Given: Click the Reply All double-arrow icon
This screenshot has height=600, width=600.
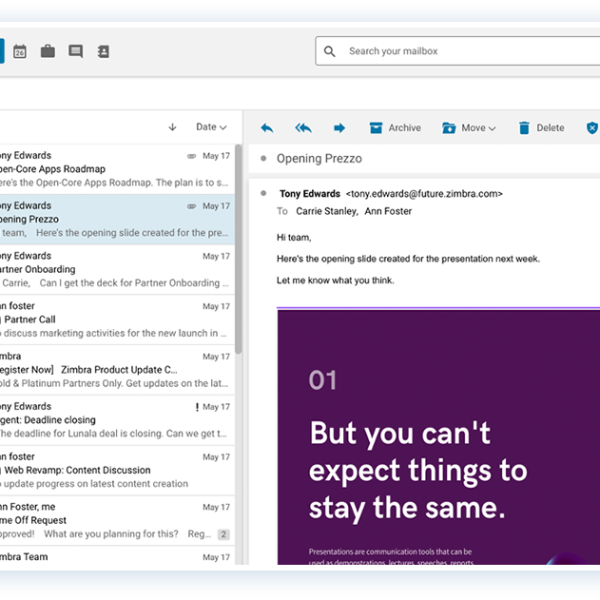Looking at the screenshot, I should [x=303, y=128].
